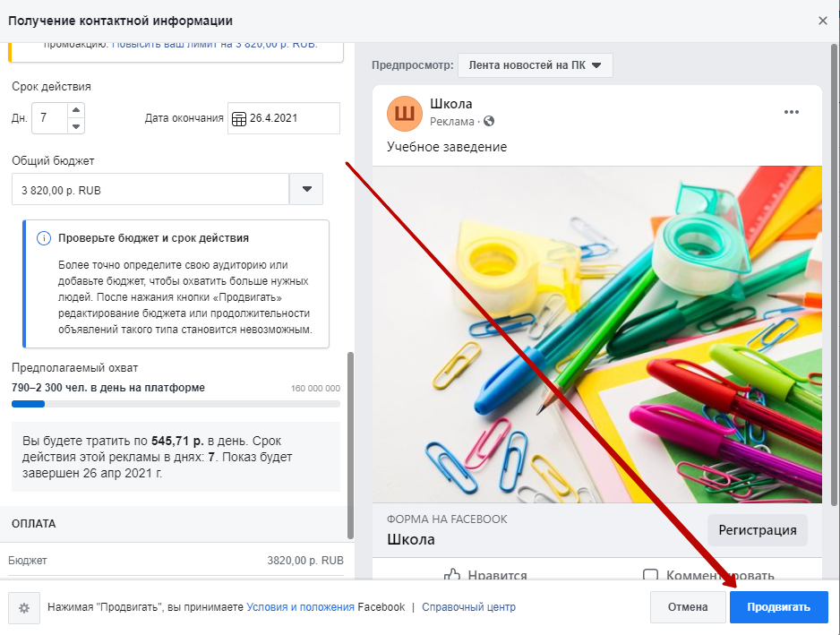Click the Школа page name in preview header
Image resolution: width=840 pixels, height=635 pixels.
pos(451,103)
